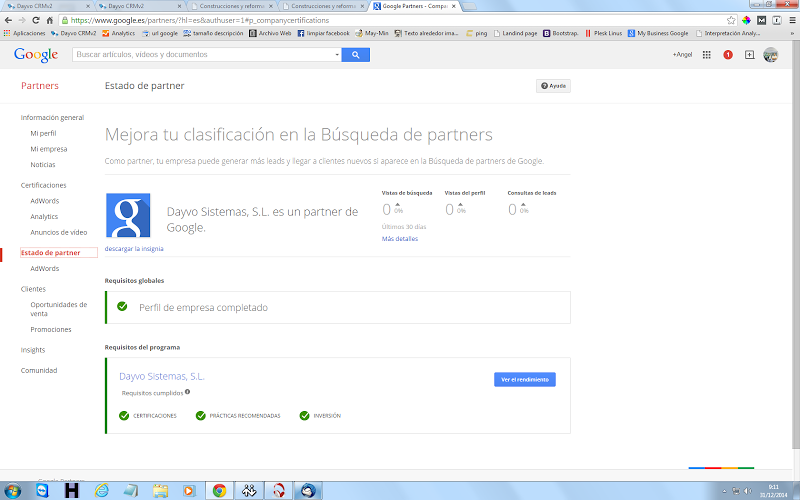Open the search box options dropdown arrow
The width and height of the screenshot is (800, 500).
(x=337, y=55)
